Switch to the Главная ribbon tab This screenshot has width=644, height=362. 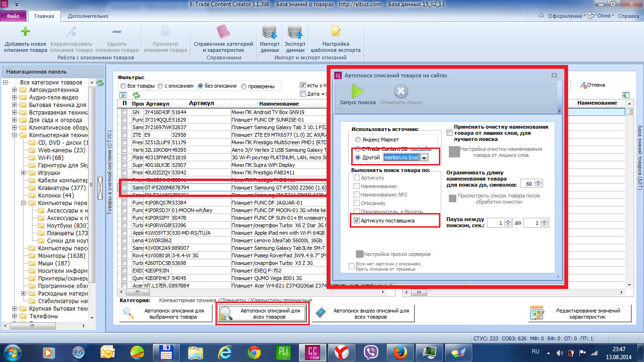44,16
